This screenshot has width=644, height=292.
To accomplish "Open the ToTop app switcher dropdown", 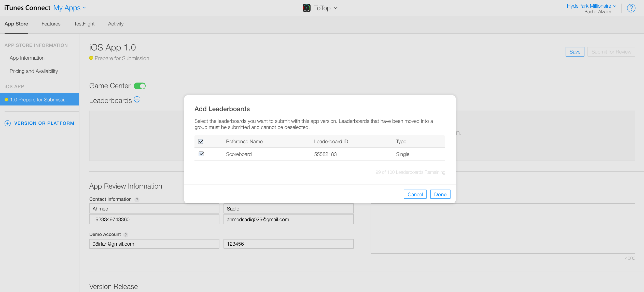I will [326, 8].
